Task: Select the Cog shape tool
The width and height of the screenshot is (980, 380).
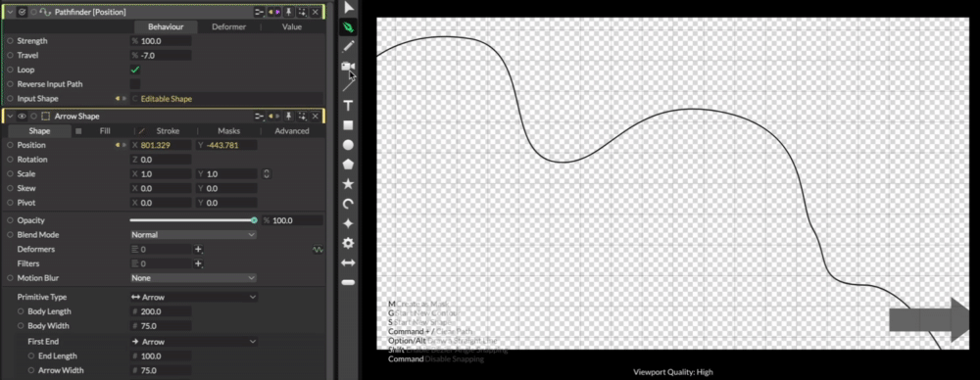Action: (348, 243)
